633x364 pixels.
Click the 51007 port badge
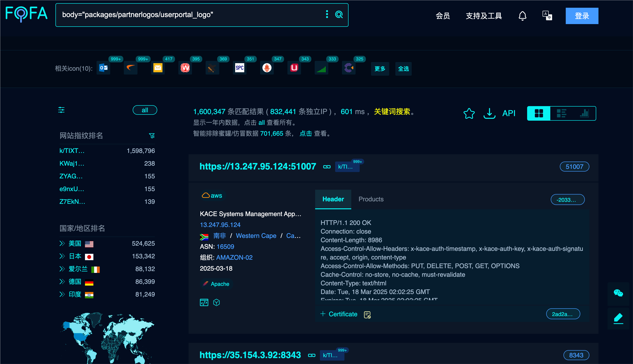pyautogui.click(x=574, y=167)
